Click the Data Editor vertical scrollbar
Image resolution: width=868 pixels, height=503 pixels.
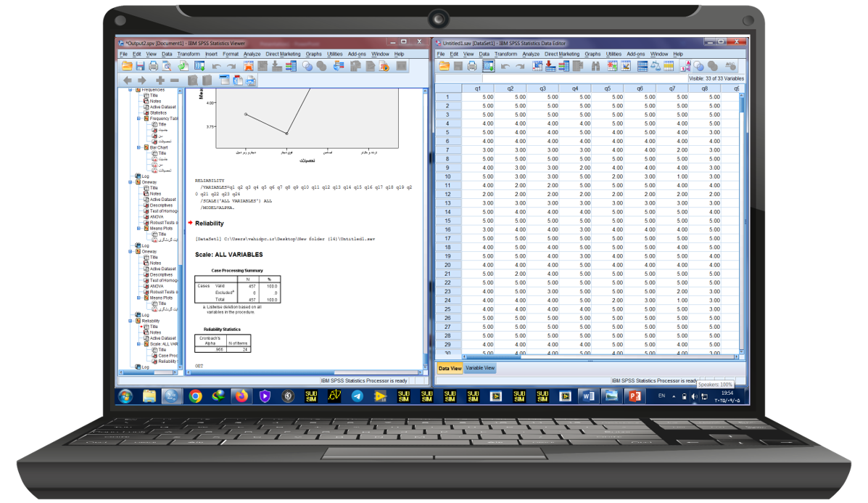742,218
